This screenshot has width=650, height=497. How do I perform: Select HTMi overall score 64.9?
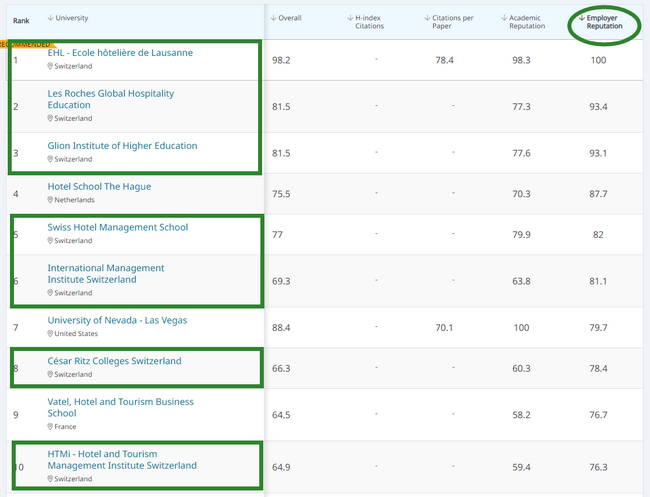click(281, 467)
